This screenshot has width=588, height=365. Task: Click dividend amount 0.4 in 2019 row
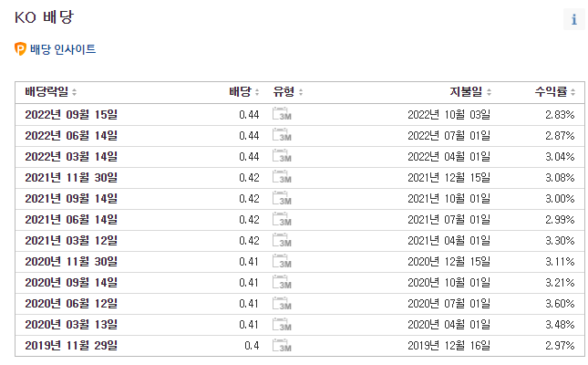pyautogui.click(x=252, y=346)
